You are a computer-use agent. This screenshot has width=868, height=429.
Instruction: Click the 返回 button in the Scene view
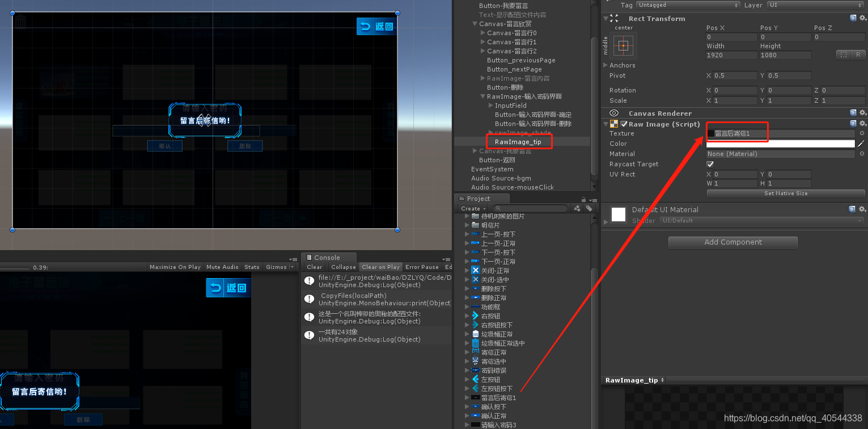click(376, 26)
